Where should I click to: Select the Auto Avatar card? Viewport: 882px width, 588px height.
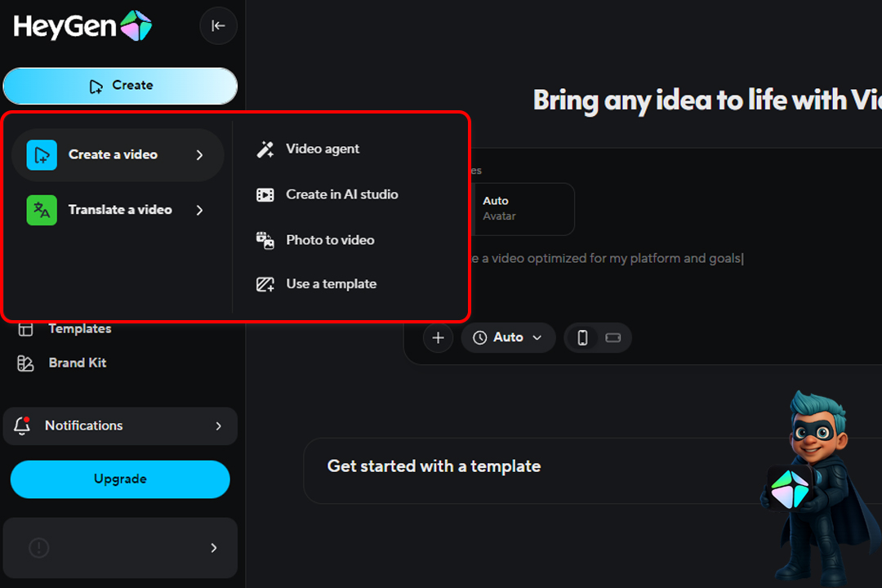523,208
